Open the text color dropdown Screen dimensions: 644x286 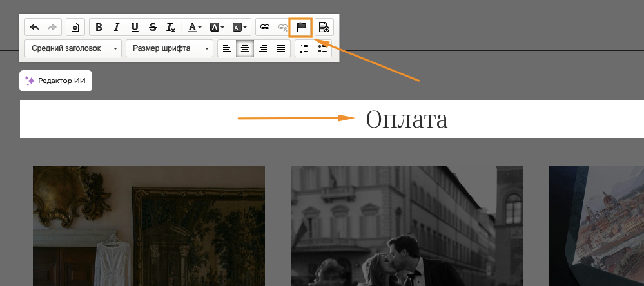click(x=194, y=27)
